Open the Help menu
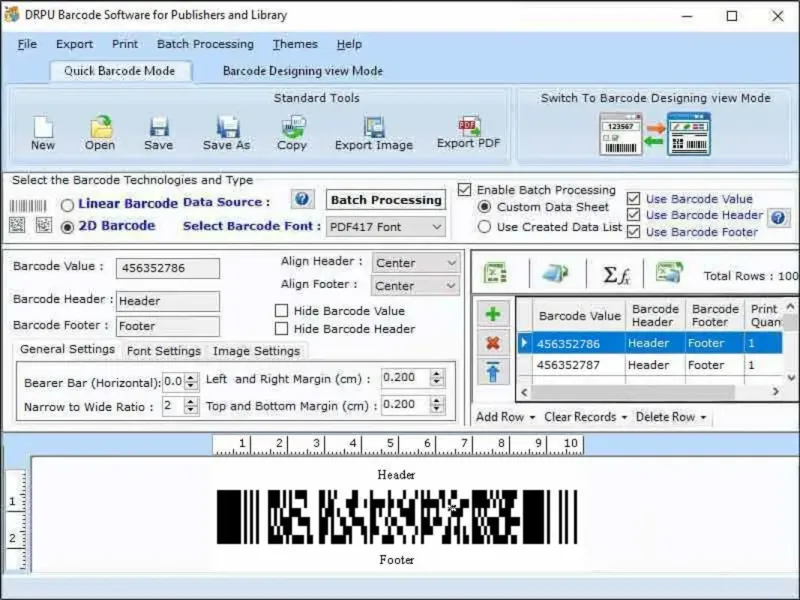 pyautogui.click(x=349, y=44)
